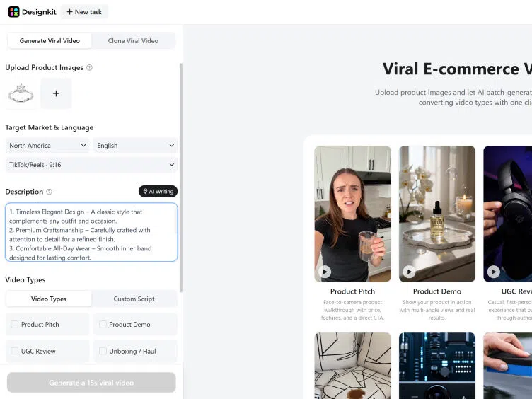Image resolution: width=532 pixels, height=399 pixels.
Task: Click the Target Market & Language heading
Action: pyautogui.click(x=50, y=127)
